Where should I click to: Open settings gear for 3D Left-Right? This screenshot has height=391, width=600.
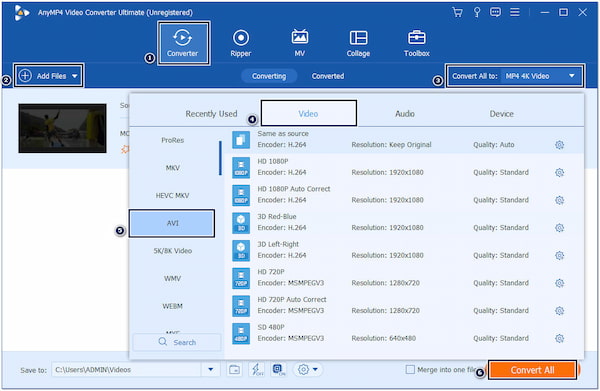[x=559, y=256]
